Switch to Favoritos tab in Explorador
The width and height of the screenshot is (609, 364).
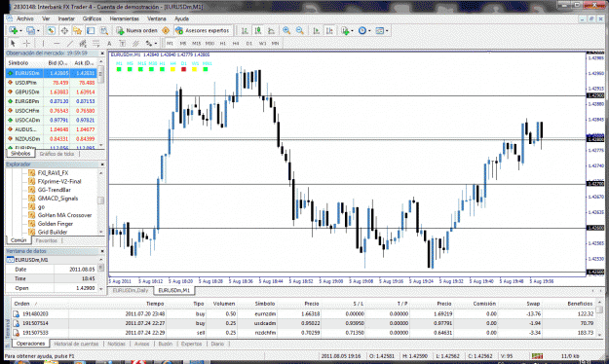pos(46,240)
